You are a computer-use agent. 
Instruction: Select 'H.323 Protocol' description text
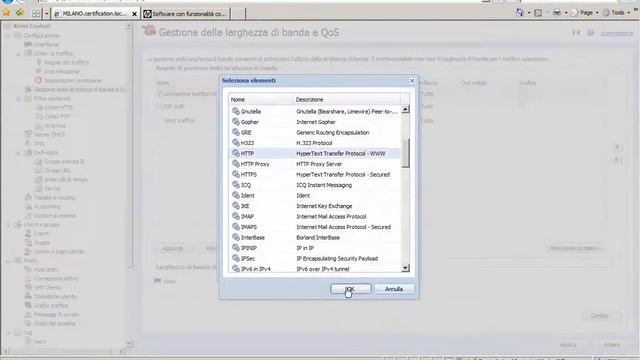click(x=314, y=143)
